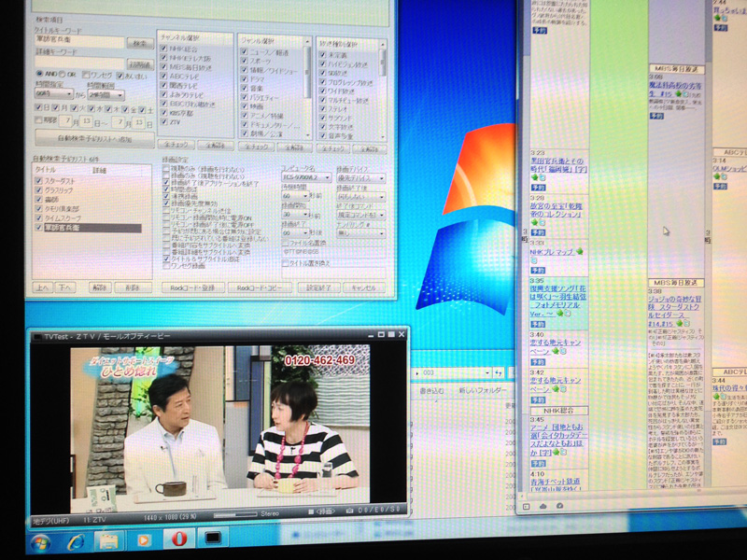Screen dimensions: 747x560
Task: Open the 優先デバイス recording device dropdown
Action: click(x=360, y=178)
